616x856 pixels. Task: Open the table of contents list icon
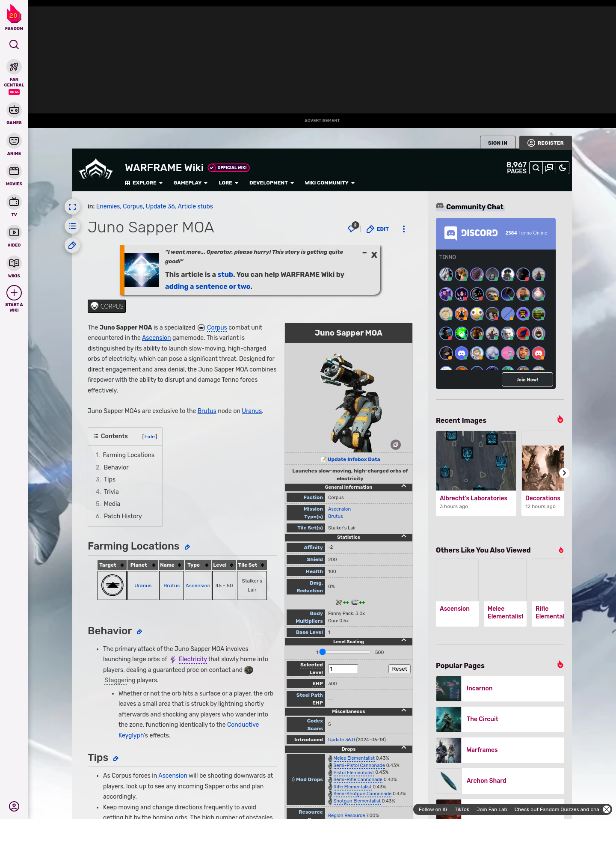pyautogui.click(x=72, y=226)
